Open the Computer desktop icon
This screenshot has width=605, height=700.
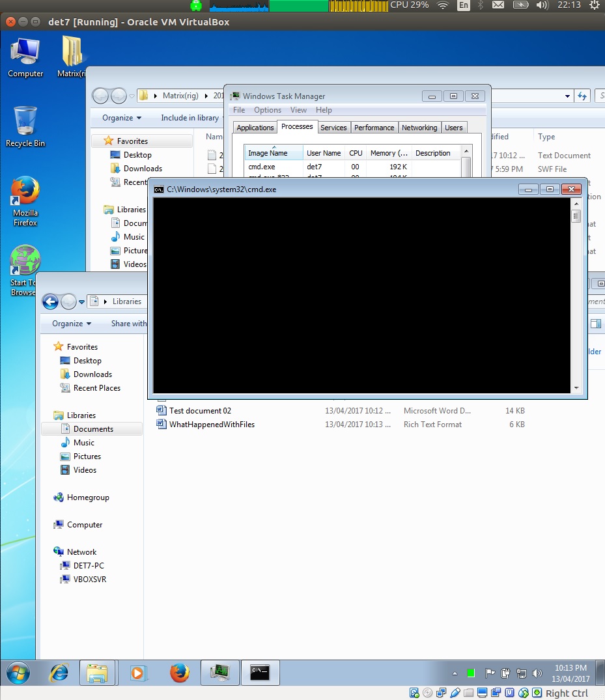click(x=25, y=58)
